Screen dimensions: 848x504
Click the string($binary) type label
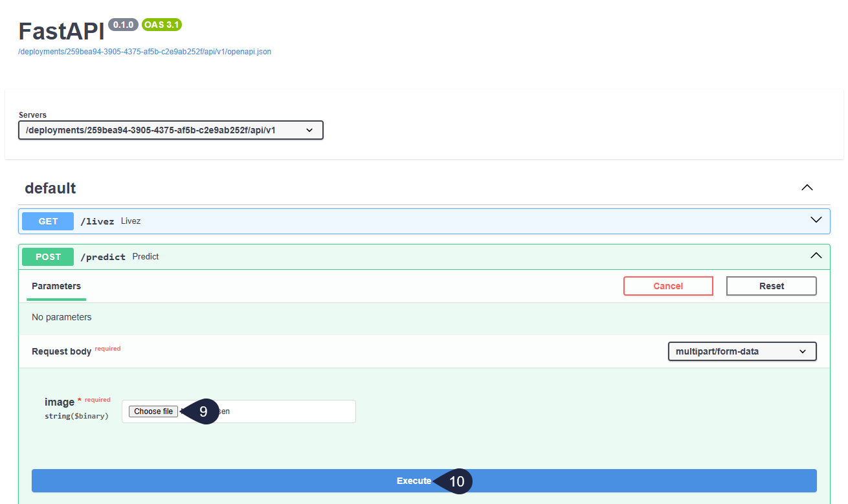point(76,416)
